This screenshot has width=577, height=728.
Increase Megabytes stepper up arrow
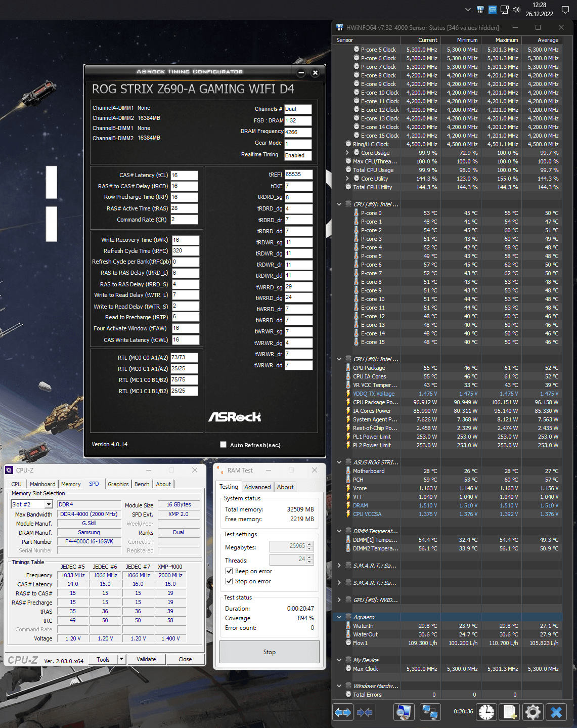tap(310, 544)
